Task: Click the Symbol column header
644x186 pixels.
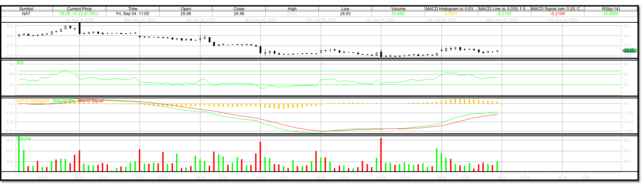Action: tap(26, 9)
